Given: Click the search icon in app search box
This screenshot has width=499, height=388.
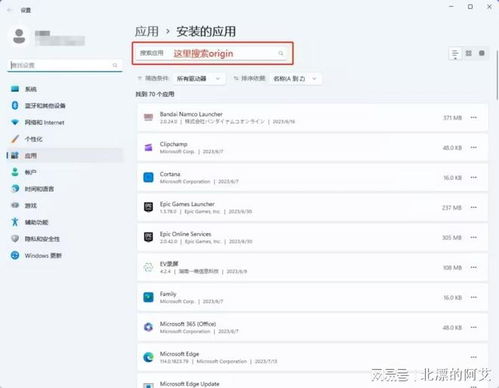Looking at the screenshot, I should [281, 53].
